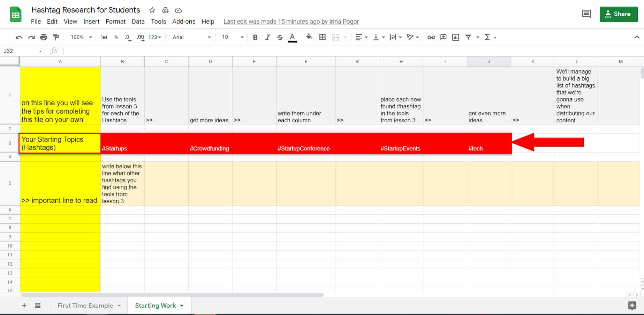Open the Tools menu
Screen dimensions: 644x315
158,22
